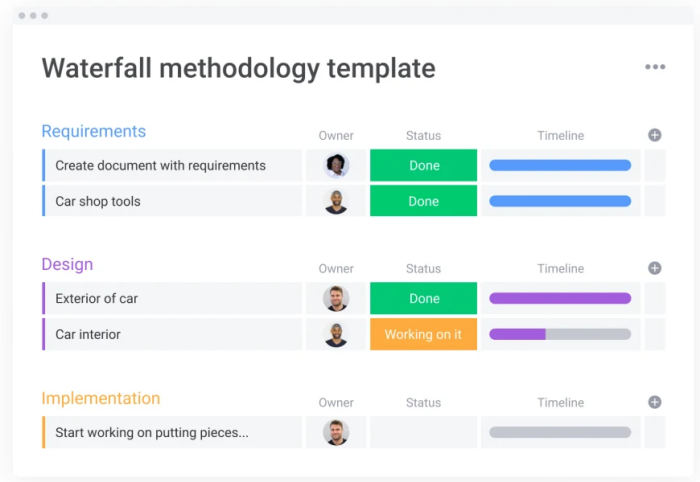The image size is (700, 482).
Task: Open the Car shop tools item
Action: pos(172,201)
